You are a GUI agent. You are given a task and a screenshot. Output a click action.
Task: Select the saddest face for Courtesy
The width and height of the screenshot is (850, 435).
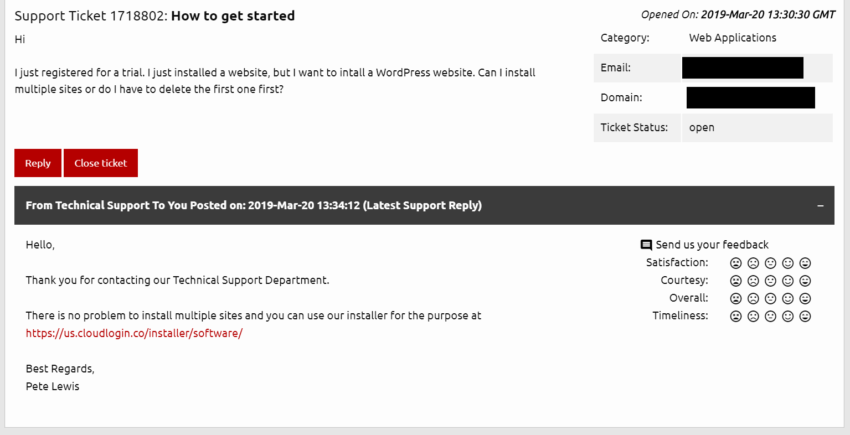(x=735, y=281)
